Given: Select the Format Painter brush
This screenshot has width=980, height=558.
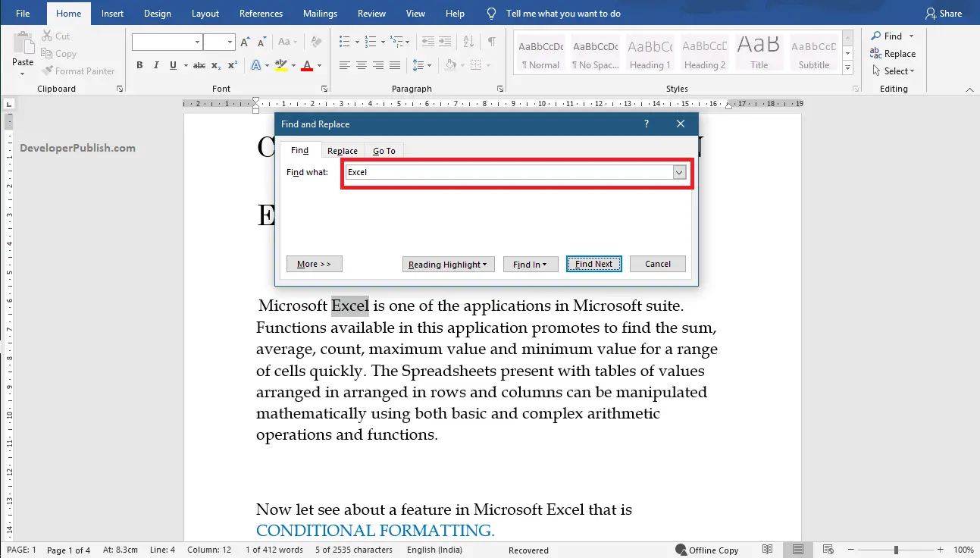Looking at the screenshot, I should click(47, 71).
